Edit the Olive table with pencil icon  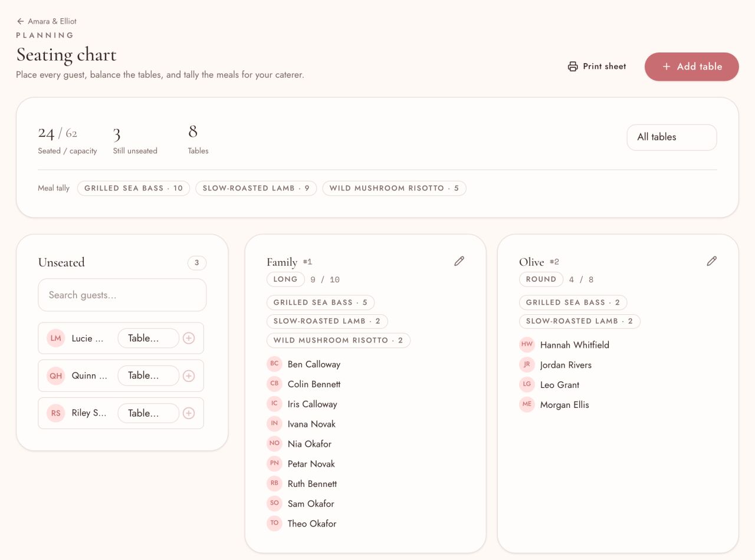pyautogui.click(x=711, y=261)
